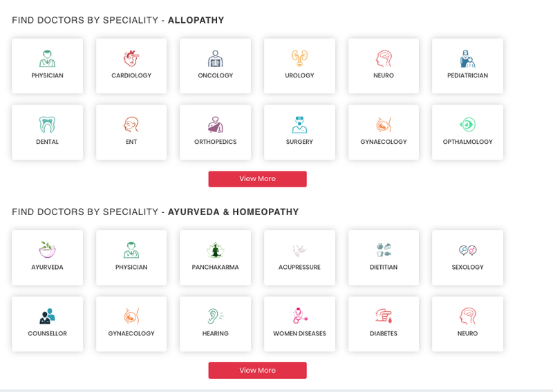553x392 pixels.
Task: Go to the Surgery speciality
Action: tap(299, 132)
